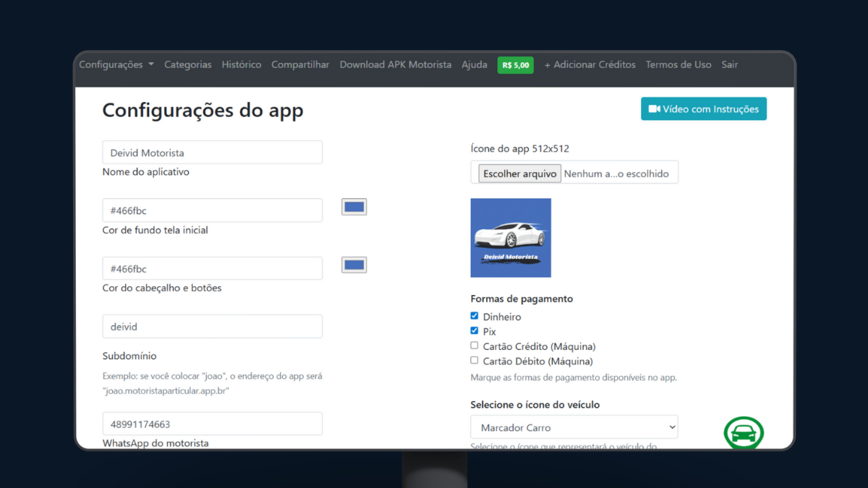The width and height of the screenshot is (868, 488).
Task: Disable the Dinheiro payment option
Action: [x=474, y=316]
